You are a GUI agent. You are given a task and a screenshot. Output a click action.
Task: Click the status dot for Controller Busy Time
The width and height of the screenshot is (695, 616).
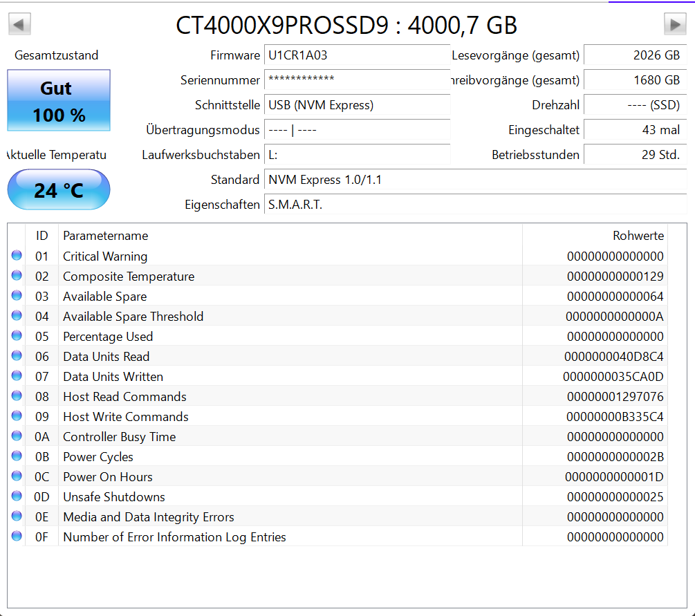17,436
